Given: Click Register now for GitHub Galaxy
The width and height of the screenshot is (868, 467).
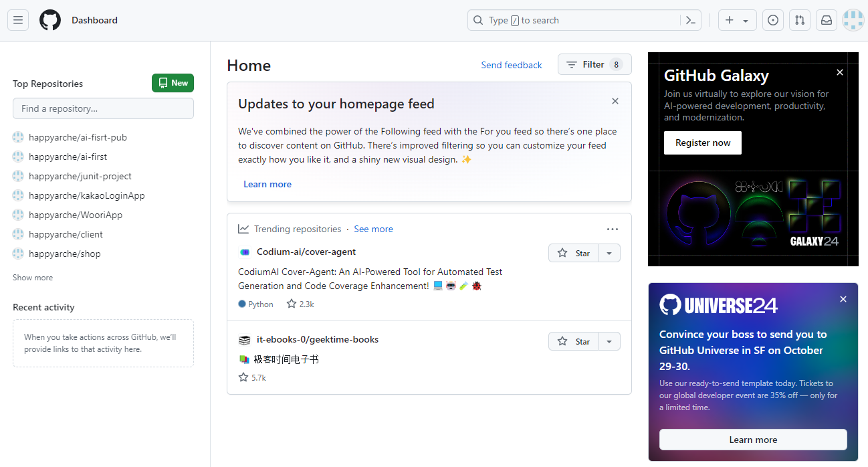Looking at the screenshot, I should (x=703, y=143).
